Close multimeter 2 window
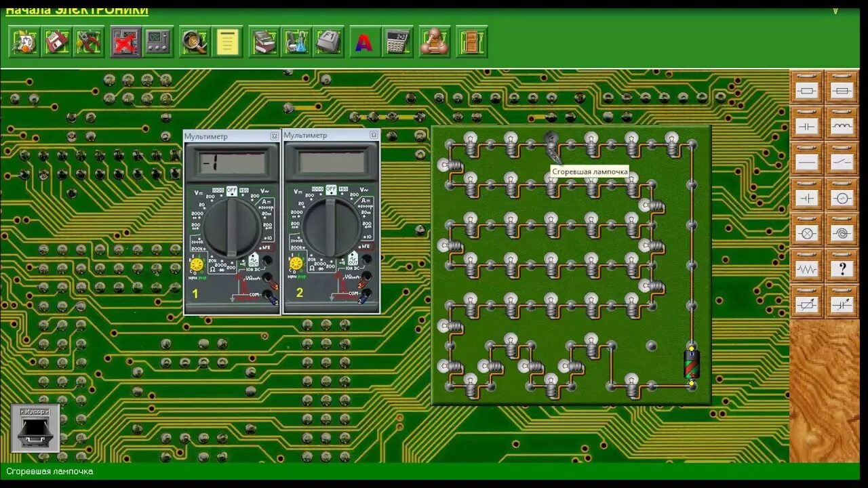The height and width of the screenshot is (488, 868). coord(374,136)
